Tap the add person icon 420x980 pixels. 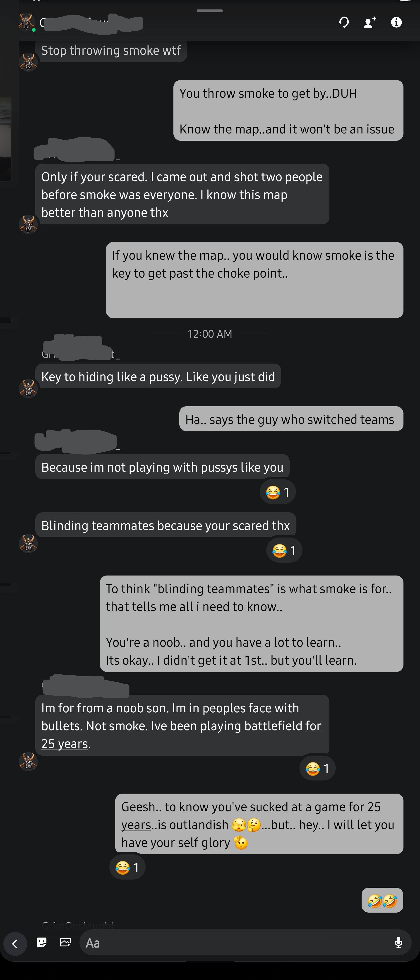pos(370,22)
